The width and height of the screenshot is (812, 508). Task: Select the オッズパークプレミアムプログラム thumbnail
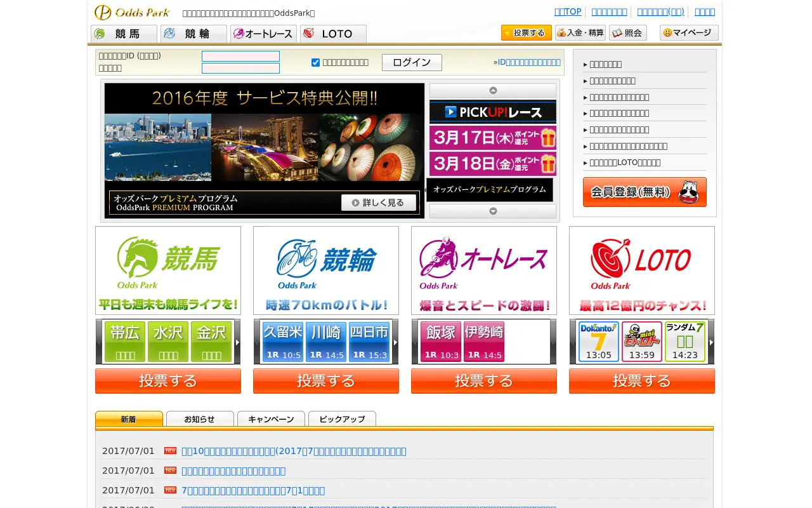490,190
